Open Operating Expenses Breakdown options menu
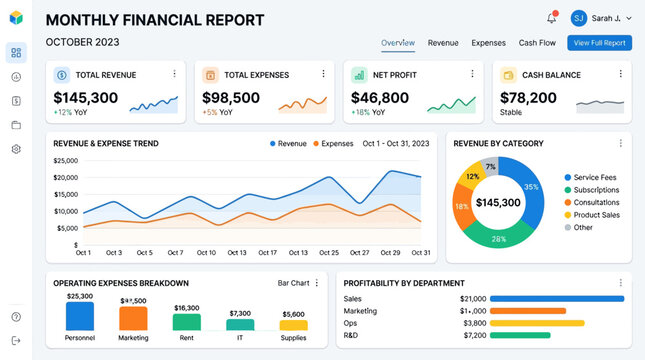Screen dimensions: 645x360 [x=317, y=283]
